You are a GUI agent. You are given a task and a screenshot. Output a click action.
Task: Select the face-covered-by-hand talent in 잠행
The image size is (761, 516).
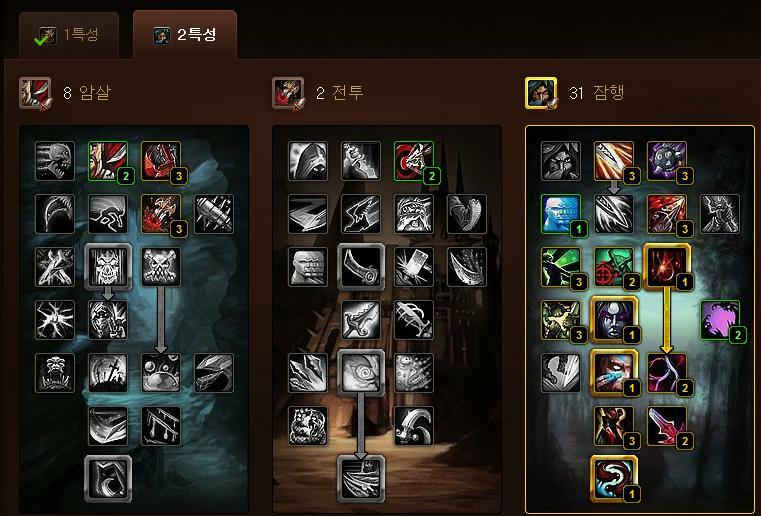tap(613, 373)
